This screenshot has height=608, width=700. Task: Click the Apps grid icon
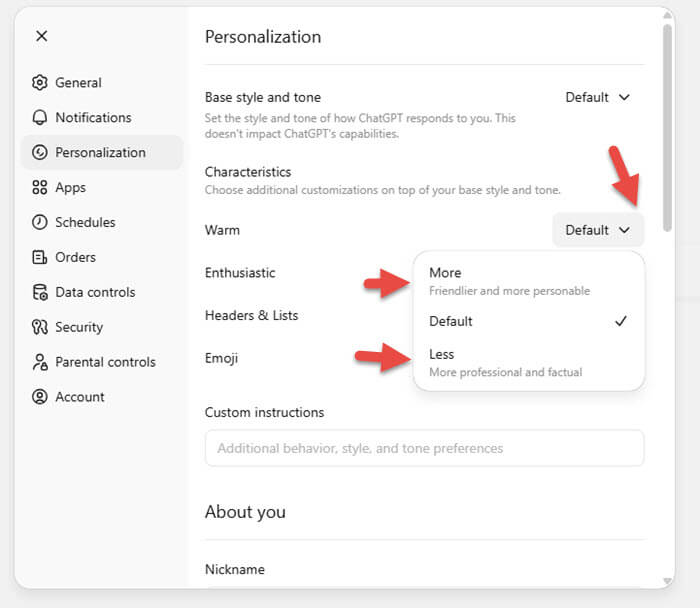(x=40, y=188)
